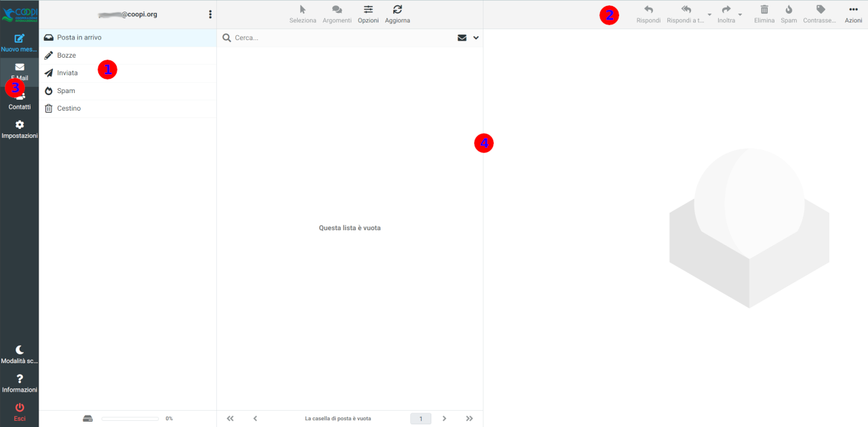Toggle the envelope mail filter icon

click(x=462, y=38)
